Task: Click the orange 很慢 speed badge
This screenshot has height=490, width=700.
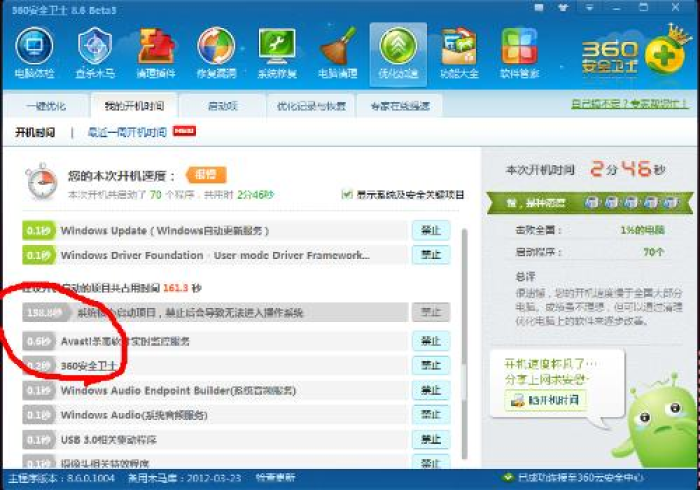Action: pos(206,174)
